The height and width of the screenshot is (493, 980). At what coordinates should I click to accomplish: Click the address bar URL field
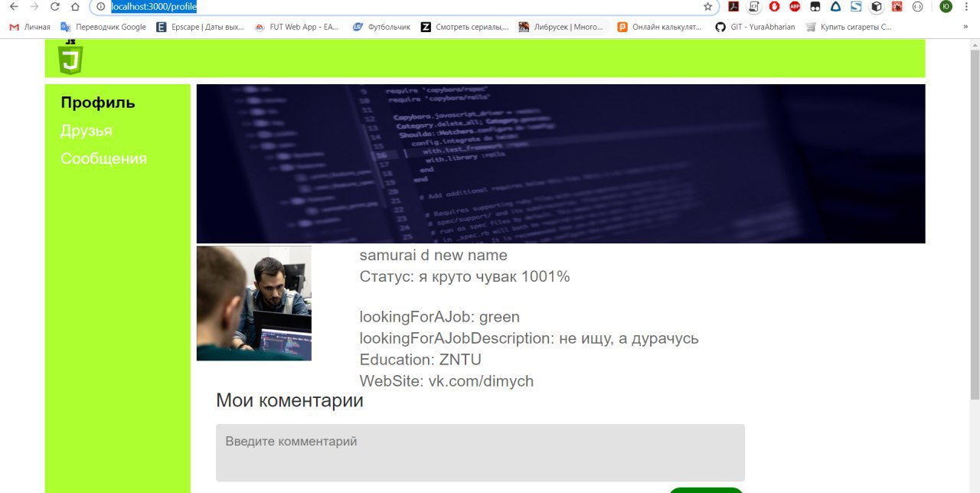pyautogui.click(x=404, y=7)
